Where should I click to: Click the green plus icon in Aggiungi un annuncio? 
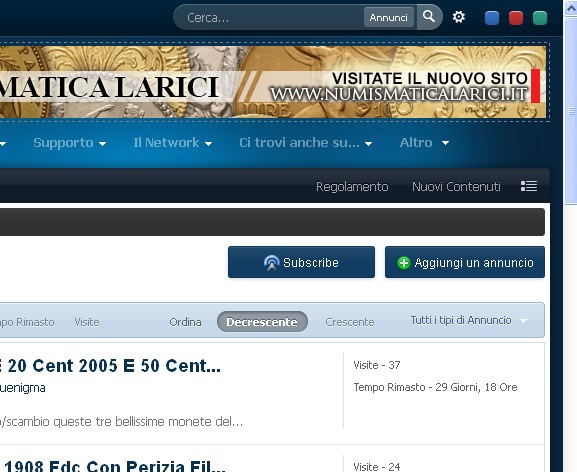[404, 263]
